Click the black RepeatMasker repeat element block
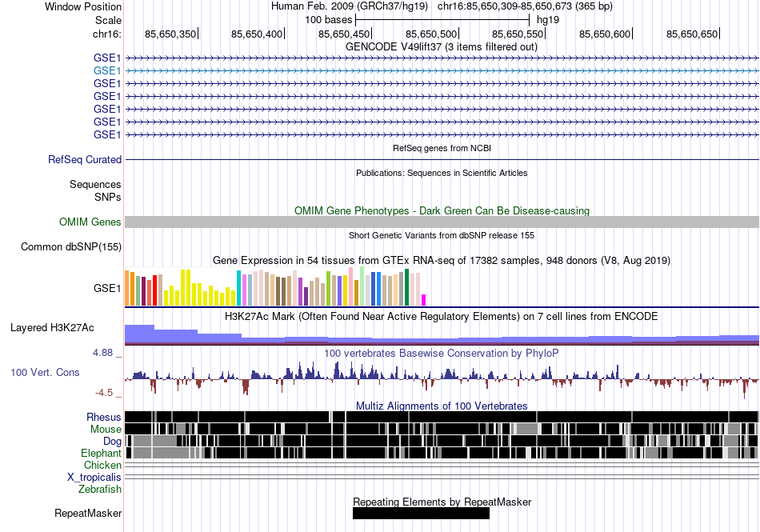Viewport: 760px width, 532px height. click(421, 514)
